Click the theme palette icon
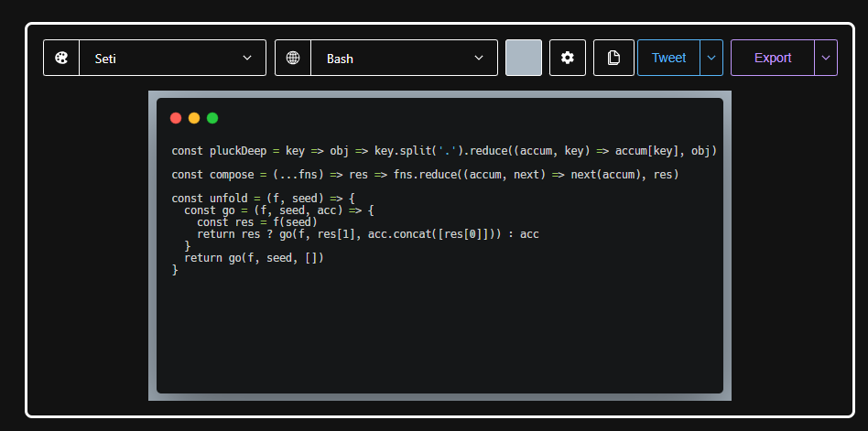This screenshot has height=431, width=868. tap(61, 58)
